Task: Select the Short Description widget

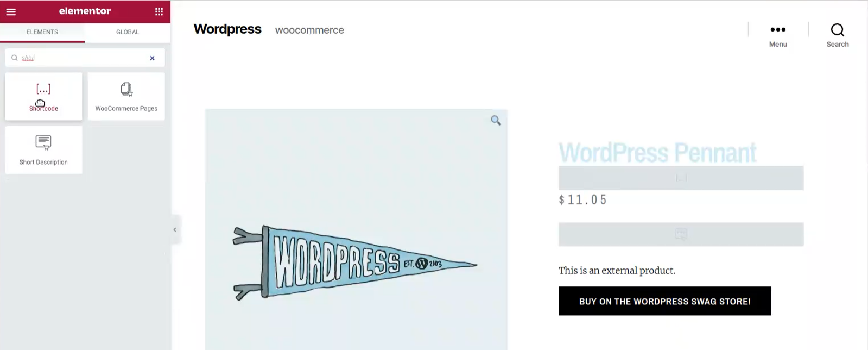Action: click(43, 150)
